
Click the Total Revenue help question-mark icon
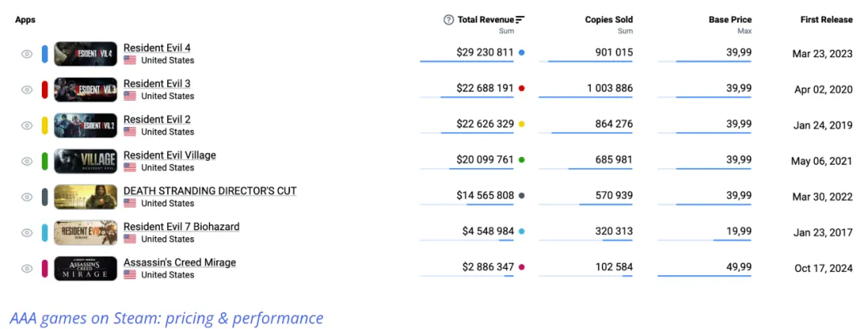click(x=448, y=20)
